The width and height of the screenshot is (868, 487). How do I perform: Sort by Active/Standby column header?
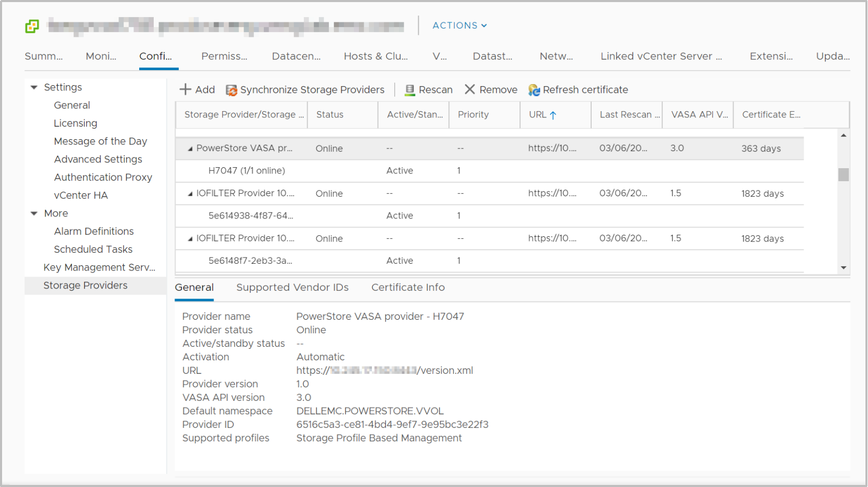[415, 115]
